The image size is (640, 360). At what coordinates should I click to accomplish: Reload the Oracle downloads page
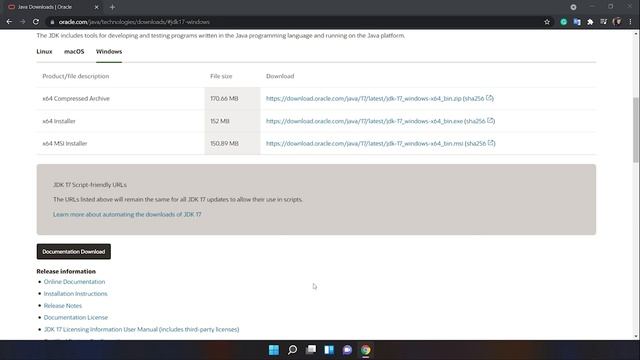[36, 22]
